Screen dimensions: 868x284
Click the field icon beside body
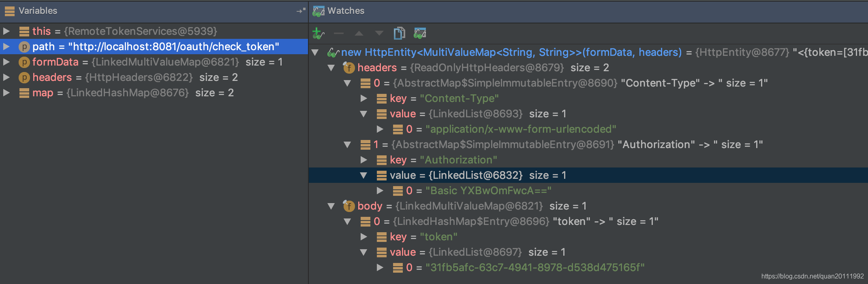(348, 206)
